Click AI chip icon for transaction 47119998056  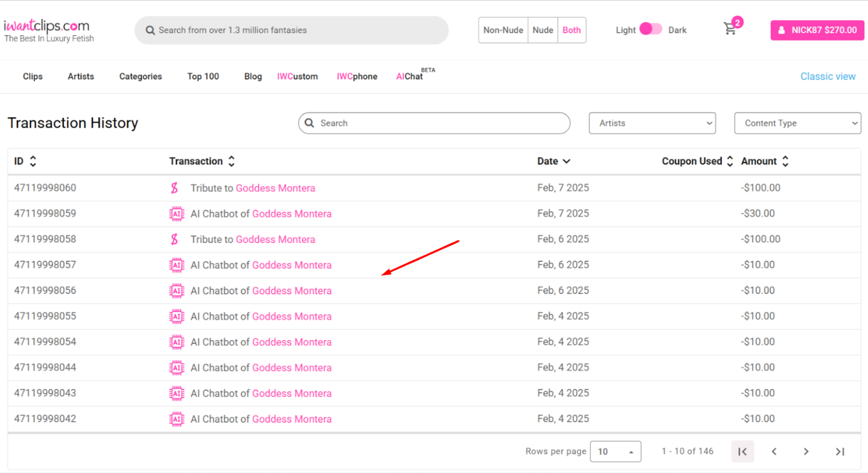176,291
